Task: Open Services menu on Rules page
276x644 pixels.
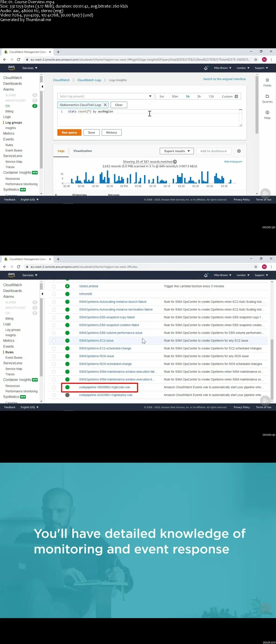Action: [30, 275]
